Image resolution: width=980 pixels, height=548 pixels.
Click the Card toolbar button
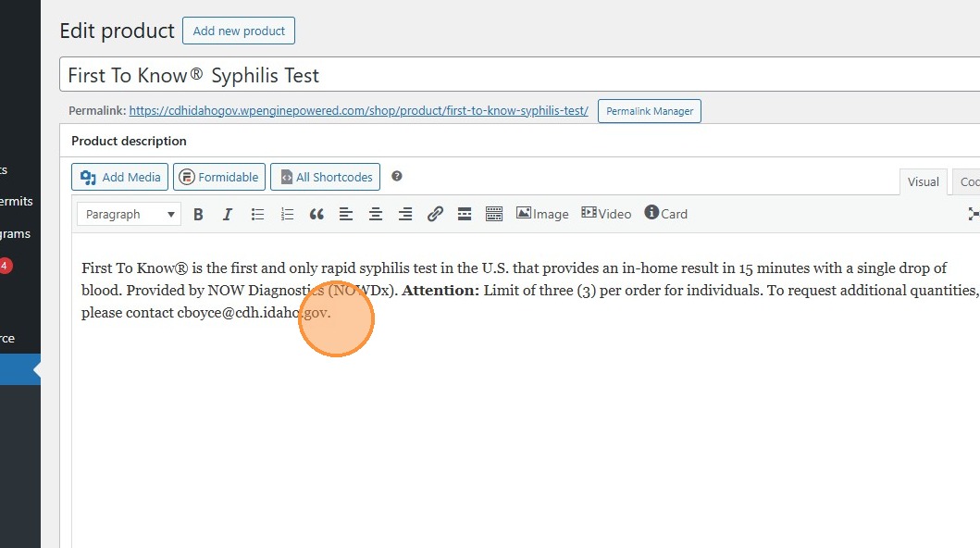(x=665, y=214)
